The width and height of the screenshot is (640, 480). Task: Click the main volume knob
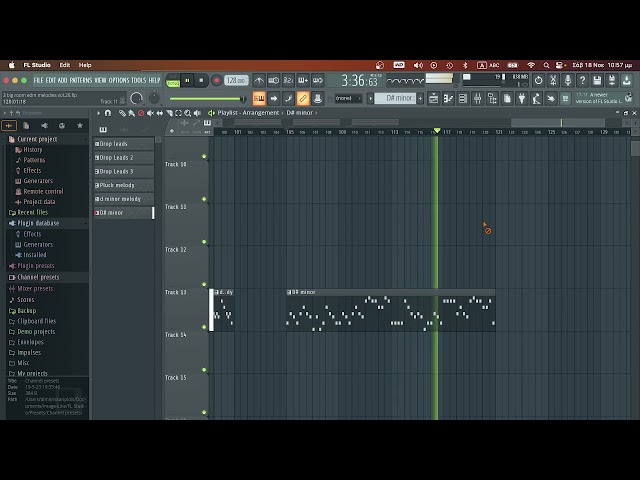point(136,98)
